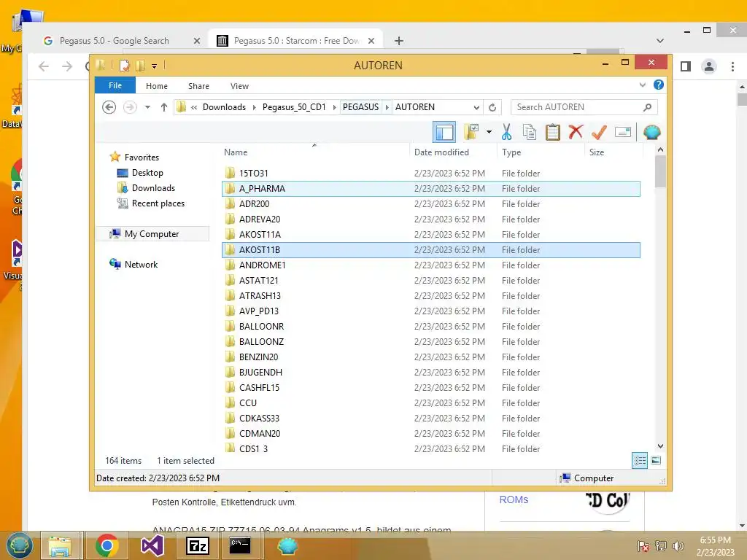This screenshot has height=560, width=747.
Task: Open the File ribbon tab
Action: (x=115, y=86)
